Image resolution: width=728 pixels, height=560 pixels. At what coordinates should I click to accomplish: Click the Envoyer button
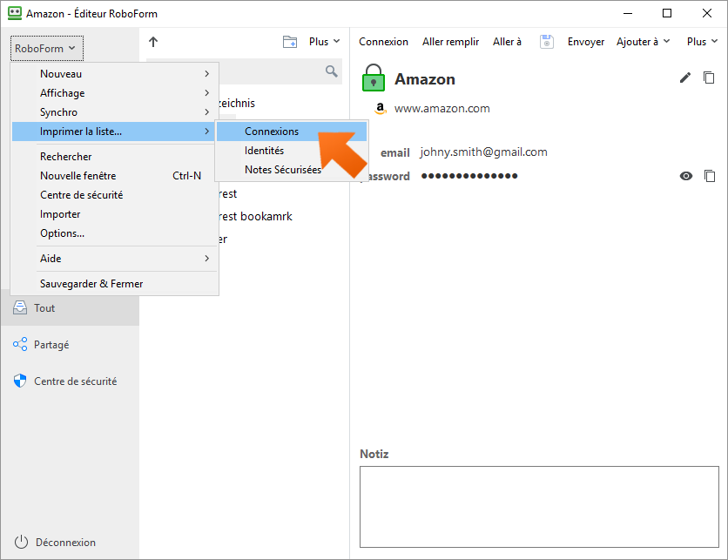pyautogui.click(x=586, y=42)
